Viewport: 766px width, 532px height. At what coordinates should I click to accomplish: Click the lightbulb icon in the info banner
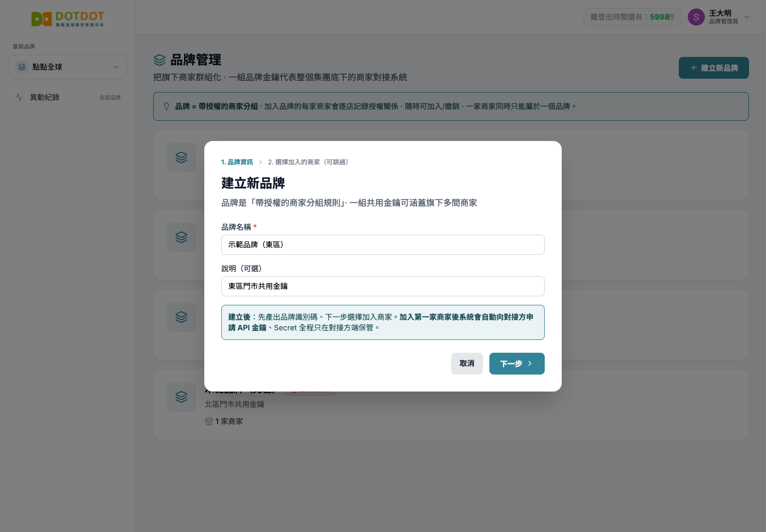coord(166,106)
